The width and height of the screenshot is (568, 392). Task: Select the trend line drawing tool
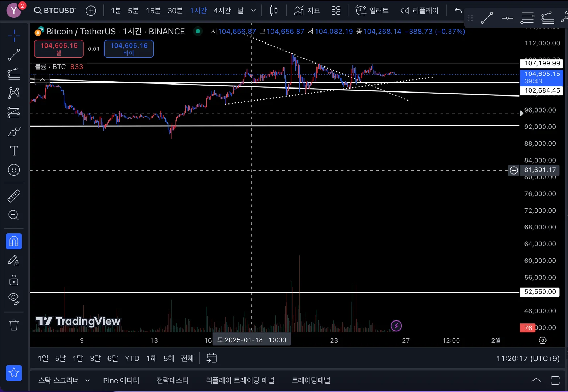point(14,55)
